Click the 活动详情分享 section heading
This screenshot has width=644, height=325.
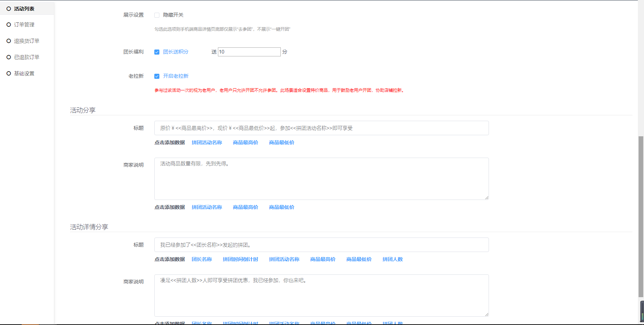89,227
